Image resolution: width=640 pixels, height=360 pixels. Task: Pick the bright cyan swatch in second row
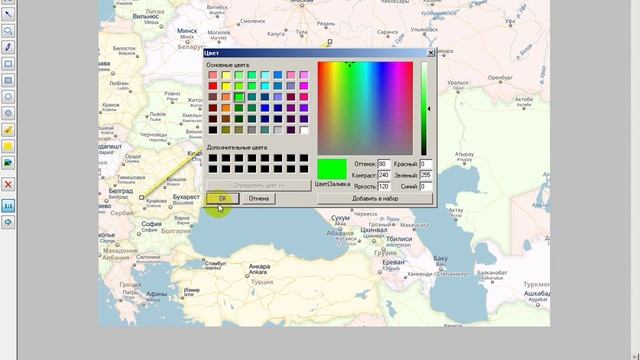tap(265, 86)
